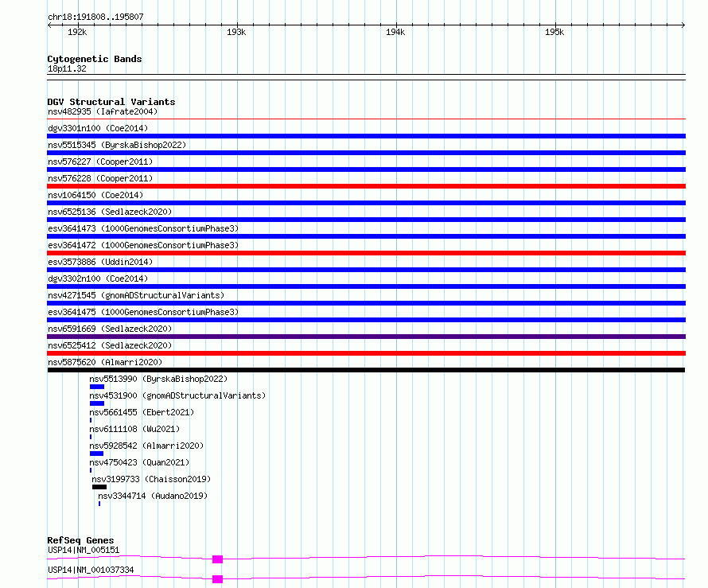Viewport: 708px width, 588px height.
Task: Click nsv6111108 (Wu2021) label
Action: pos(134,429)
